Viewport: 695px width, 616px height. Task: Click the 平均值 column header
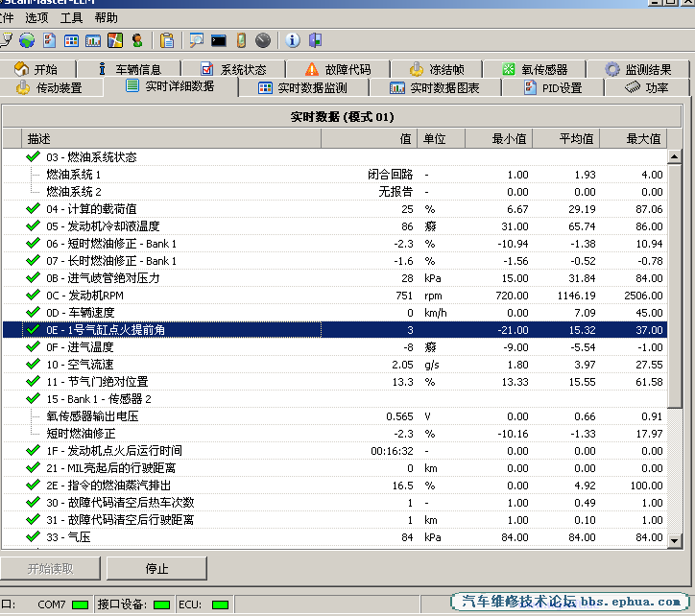[x=566, y=139]
